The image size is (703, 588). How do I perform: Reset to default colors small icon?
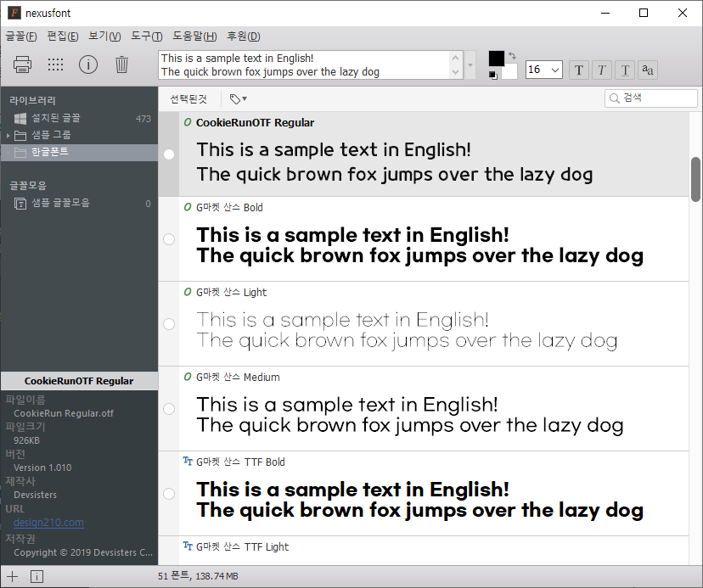coord(493,76)
